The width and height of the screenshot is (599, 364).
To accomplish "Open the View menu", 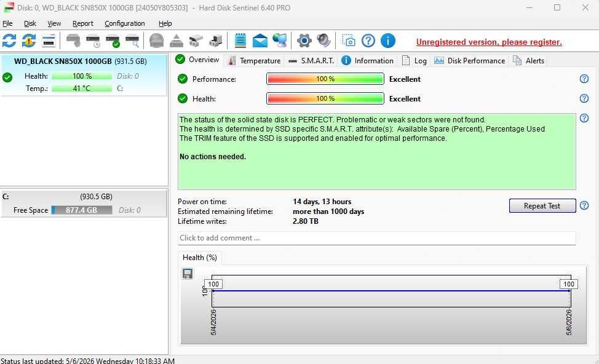I will tap(54, 23).
